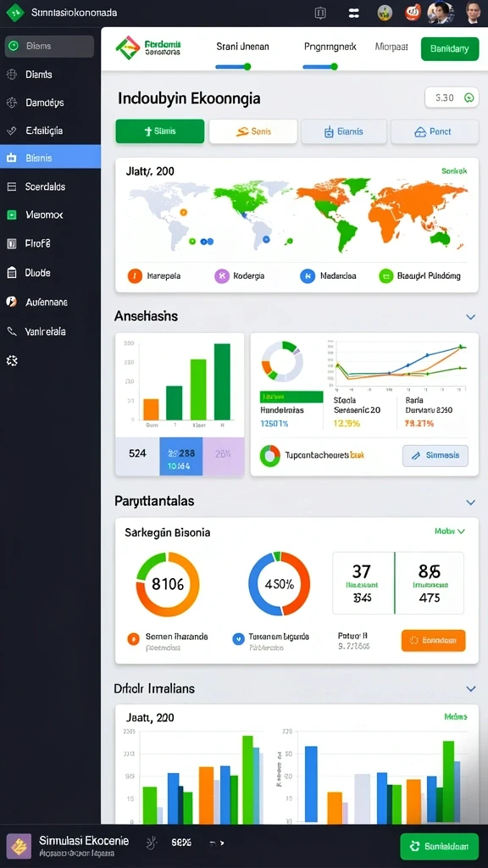Click the 3.30 field near title
This screenshot has width=488, height=868.
point(451,98)
